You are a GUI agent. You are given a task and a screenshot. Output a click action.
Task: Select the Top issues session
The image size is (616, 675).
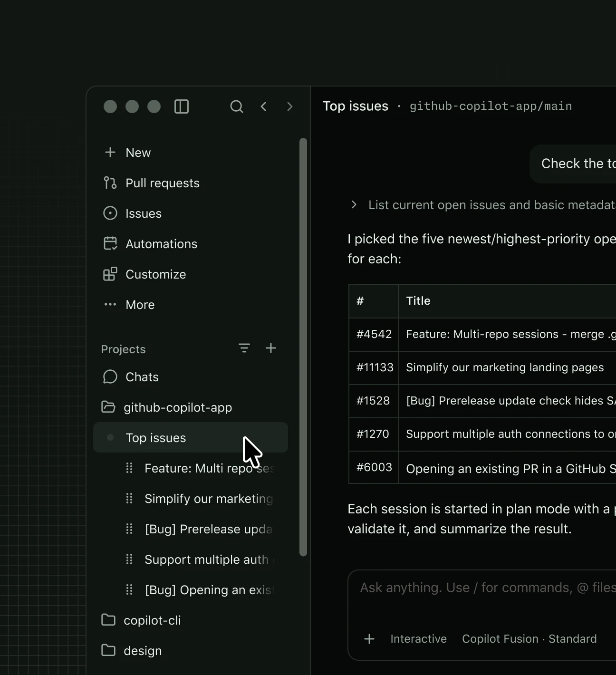pyautogui.click(x=191, y=438)
